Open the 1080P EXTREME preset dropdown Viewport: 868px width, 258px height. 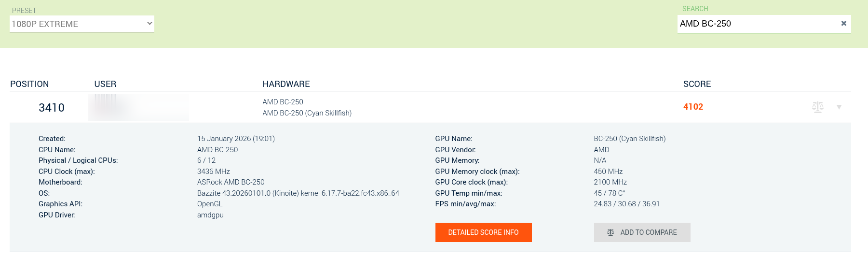pyautogui.click(x=82, y=24)
